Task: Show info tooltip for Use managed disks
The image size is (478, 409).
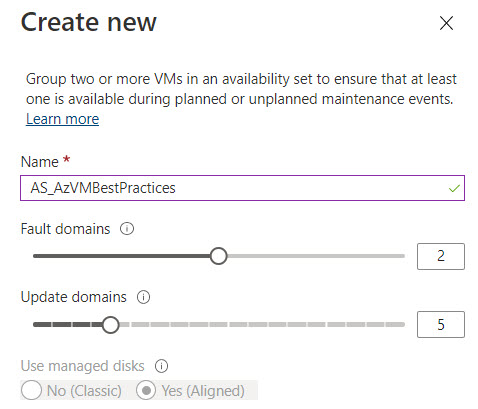Action: pos(161,366)
